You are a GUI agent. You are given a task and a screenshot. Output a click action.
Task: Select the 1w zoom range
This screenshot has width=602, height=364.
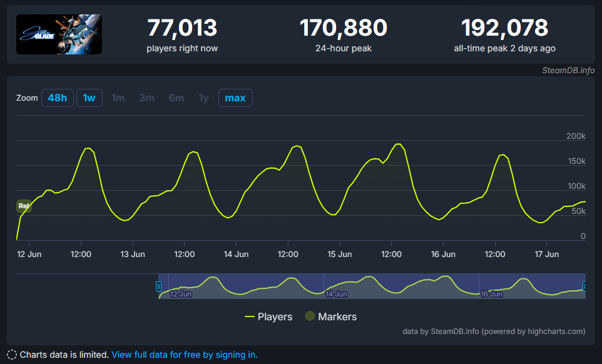[89, 98]
